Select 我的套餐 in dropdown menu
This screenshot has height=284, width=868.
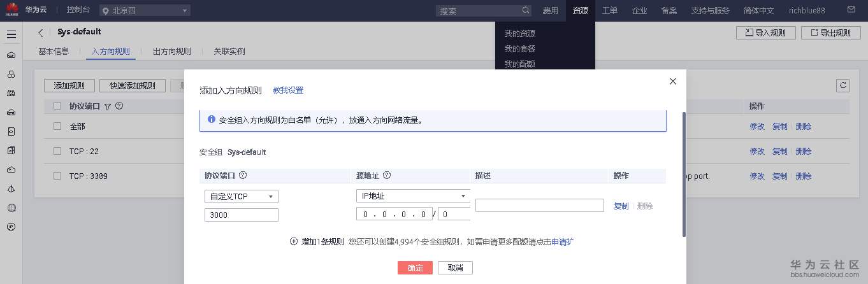tap(519, 48)
